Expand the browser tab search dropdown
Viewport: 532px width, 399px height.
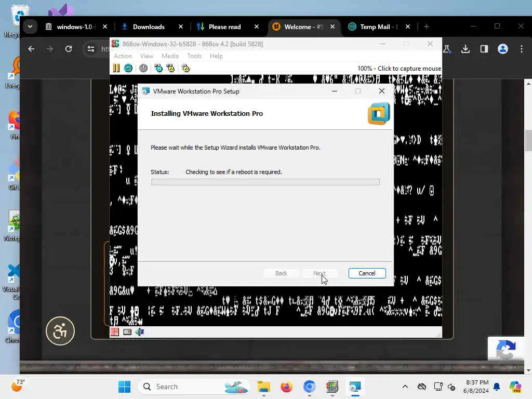click(30, 26)
